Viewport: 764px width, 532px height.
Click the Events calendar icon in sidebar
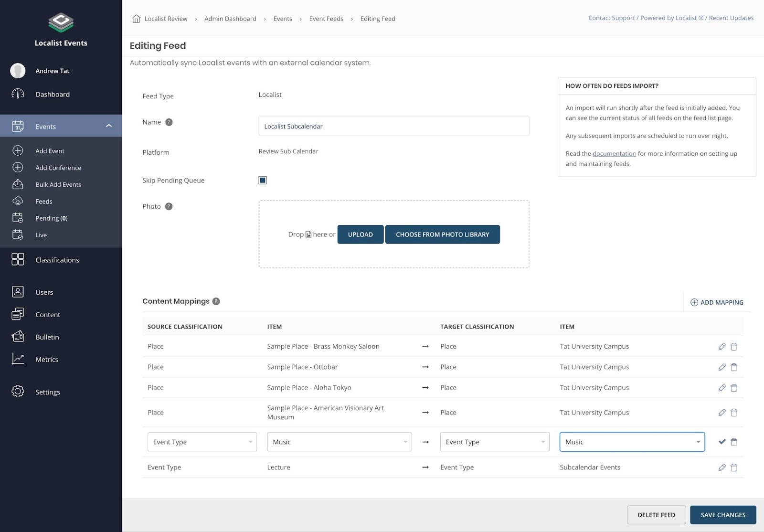tap(18, 126)
